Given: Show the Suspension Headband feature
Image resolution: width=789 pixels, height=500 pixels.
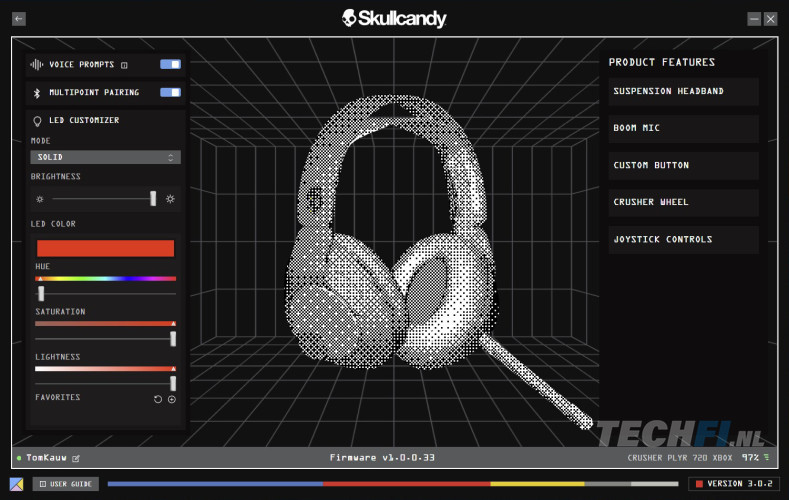Looking at the screenshot, I should click(x=683, y=91).
